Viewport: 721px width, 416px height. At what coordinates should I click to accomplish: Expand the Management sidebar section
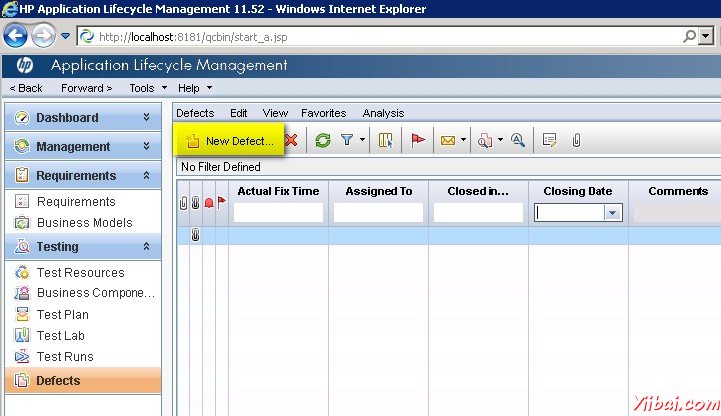(146, 146)
